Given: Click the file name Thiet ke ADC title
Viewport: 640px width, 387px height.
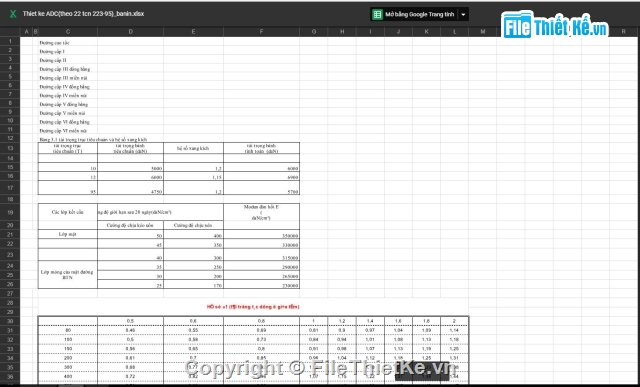Looking at the screenshot, I should coord(83,14).
